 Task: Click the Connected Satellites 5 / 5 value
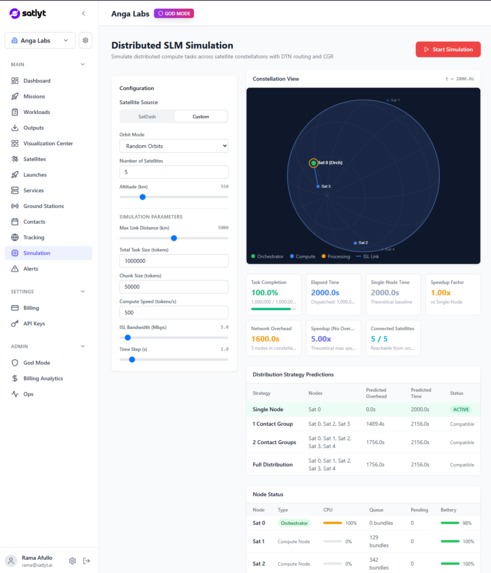pos(379,339)
